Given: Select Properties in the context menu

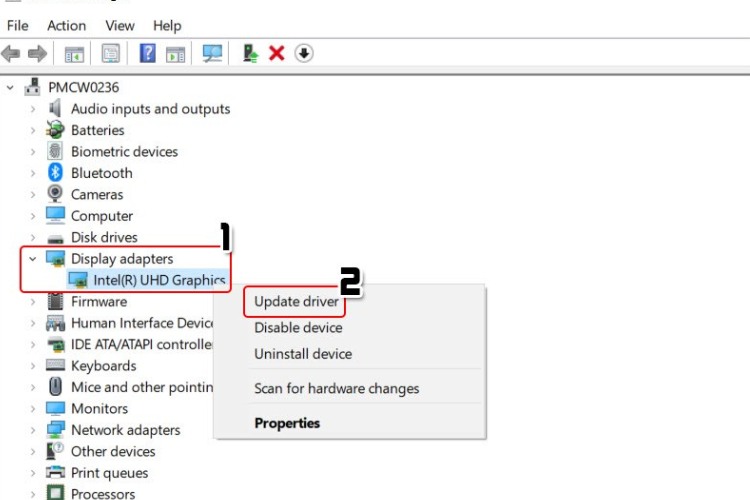Looking at the screenshot, I should pos(287,423).
